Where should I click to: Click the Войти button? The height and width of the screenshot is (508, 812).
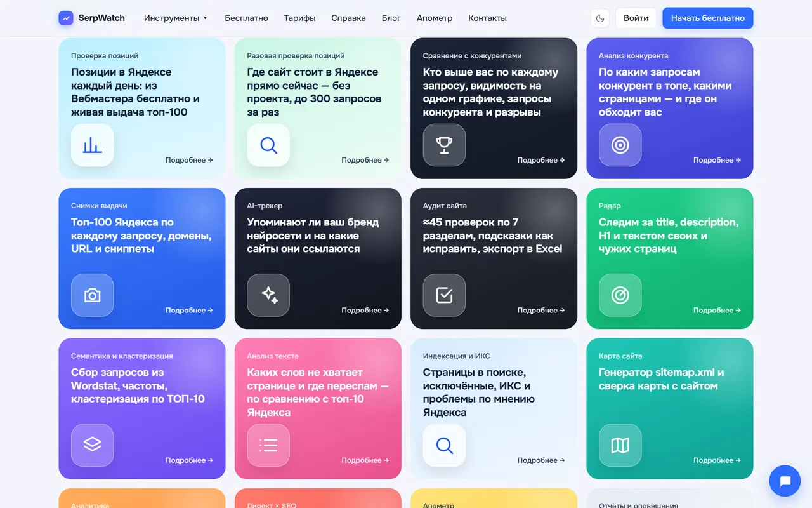pos(636,18)
